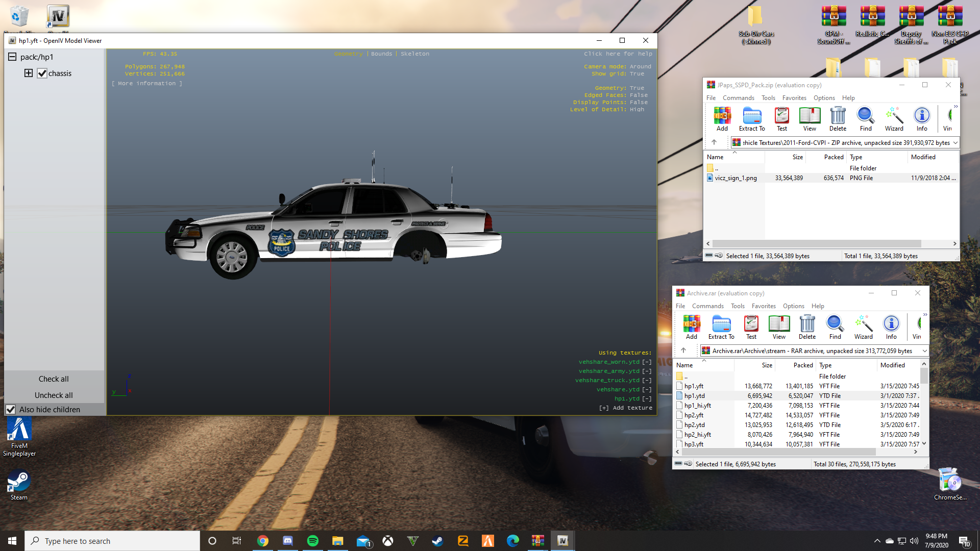
Task: Toggle the Show grid True value
Action: click(x=636, y=74)
